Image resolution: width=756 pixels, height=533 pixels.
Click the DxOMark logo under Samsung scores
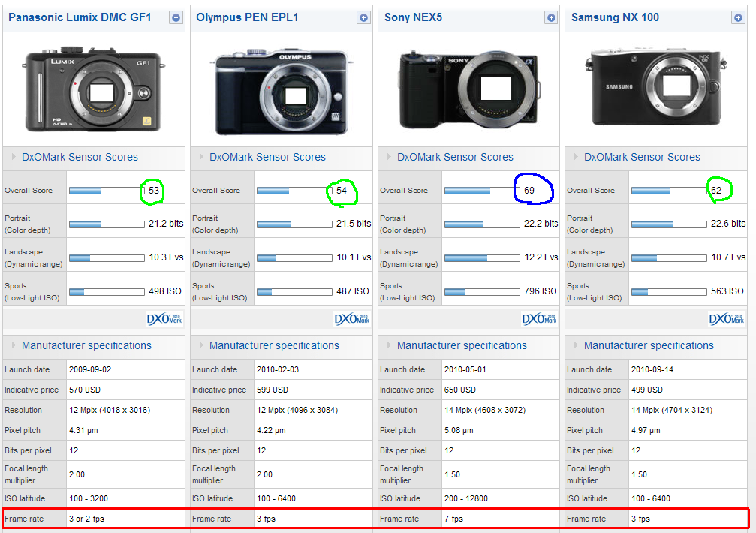727,319
